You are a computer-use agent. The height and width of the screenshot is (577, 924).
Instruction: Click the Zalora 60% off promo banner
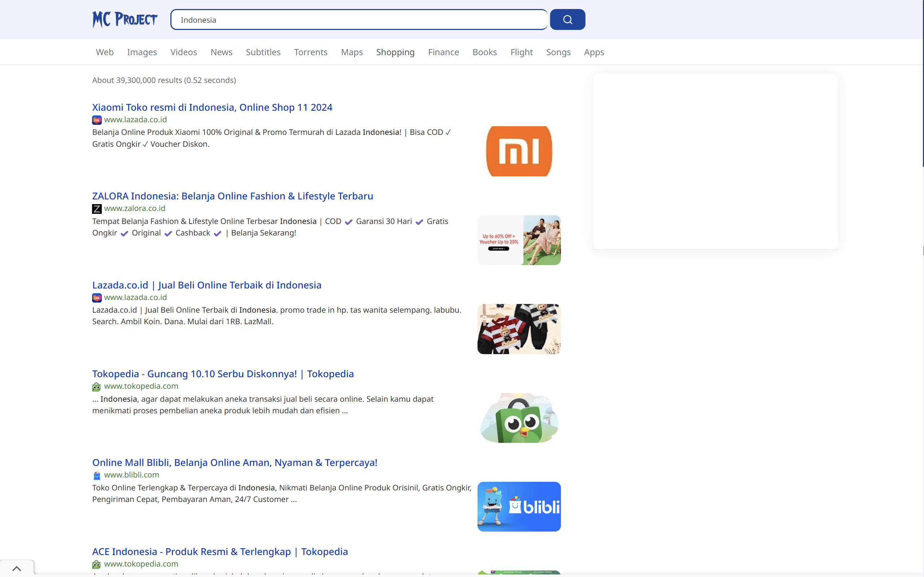(x=519, y=240)
